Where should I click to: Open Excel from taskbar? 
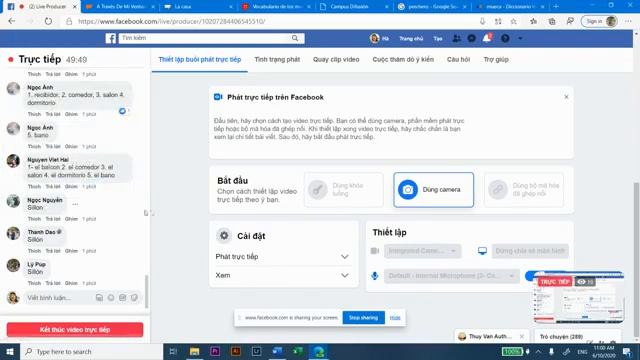(298, 351)
